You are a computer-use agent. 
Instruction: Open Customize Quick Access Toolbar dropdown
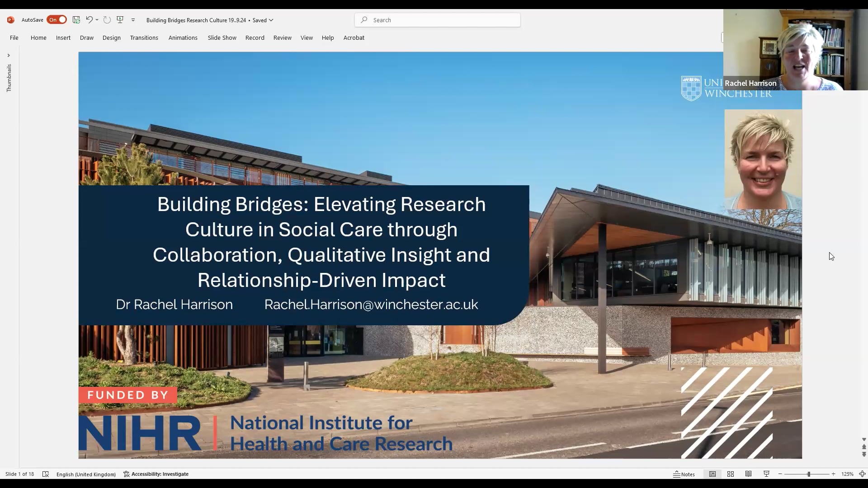click(x=133, y=20)
